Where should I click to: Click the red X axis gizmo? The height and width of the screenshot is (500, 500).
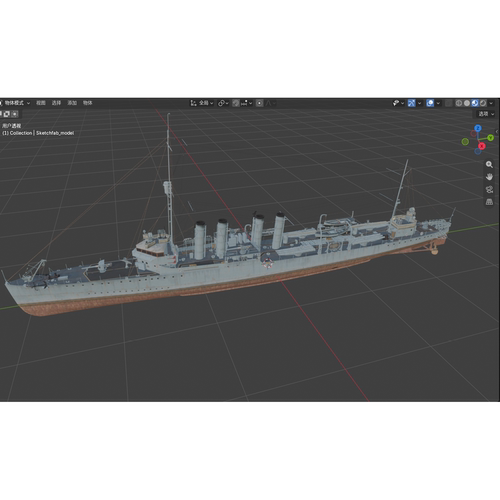coord(482,146)
